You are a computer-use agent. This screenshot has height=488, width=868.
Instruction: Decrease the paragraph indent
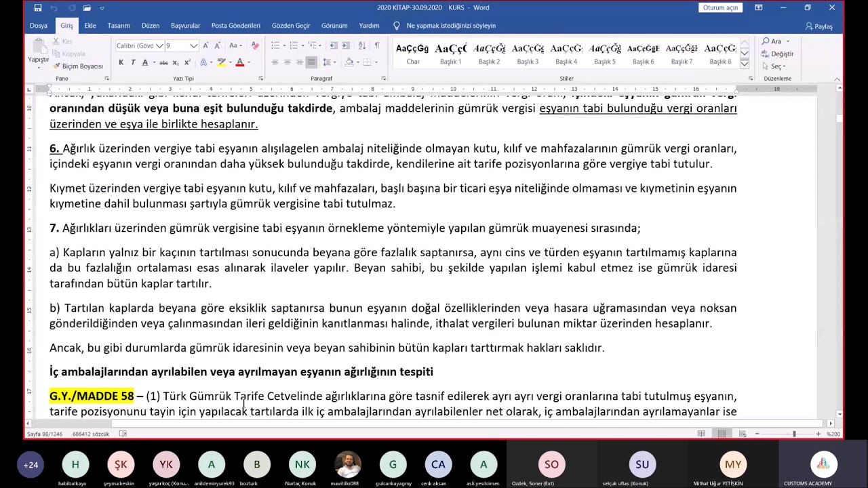tap(334, 45)
